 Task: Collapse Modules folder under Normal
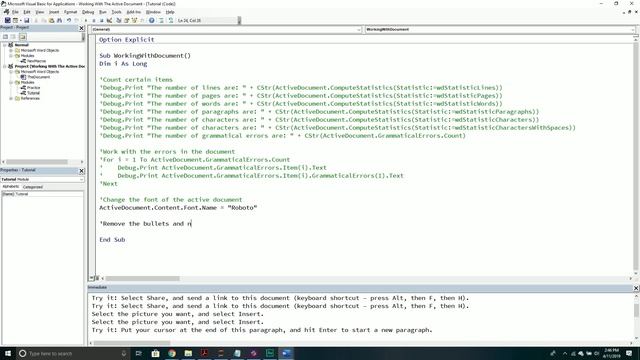(11, 56)
